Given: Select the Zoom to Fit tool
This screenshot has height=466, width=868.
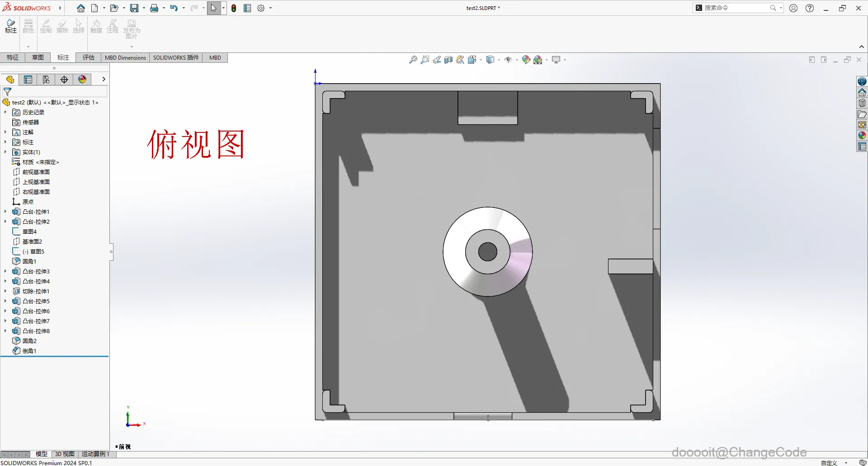Looking at the screenshot, I should [413, 59].
